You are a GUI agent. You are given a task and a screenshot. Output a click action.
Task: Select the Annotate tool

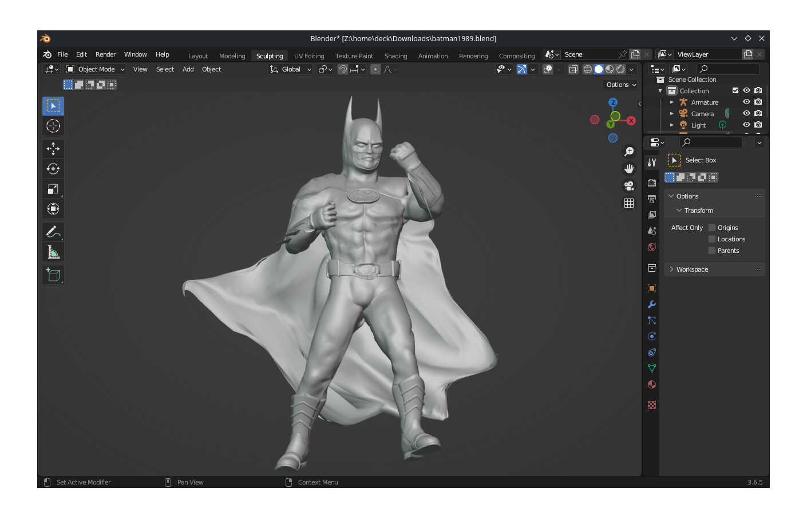tap(53, 232)
